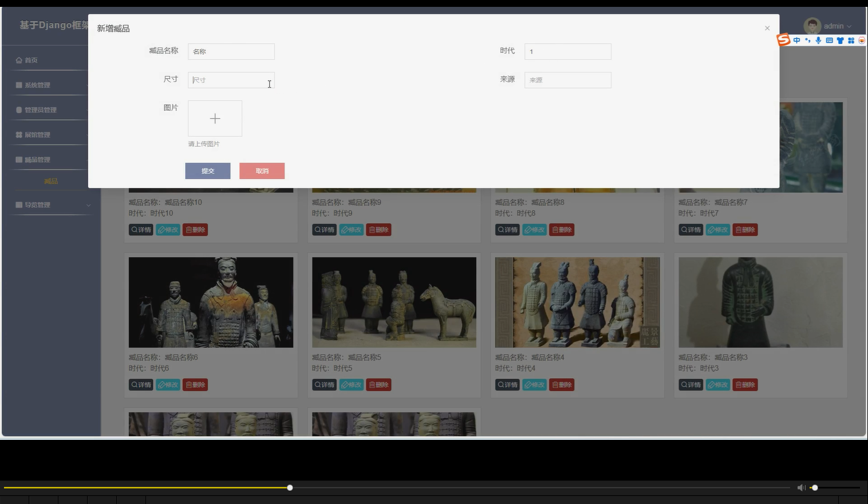Image resolution: width=868 pixels, height=504 pixels.
Task: Open the Sogou soft keyboard icon
Action: click(829, 40)
